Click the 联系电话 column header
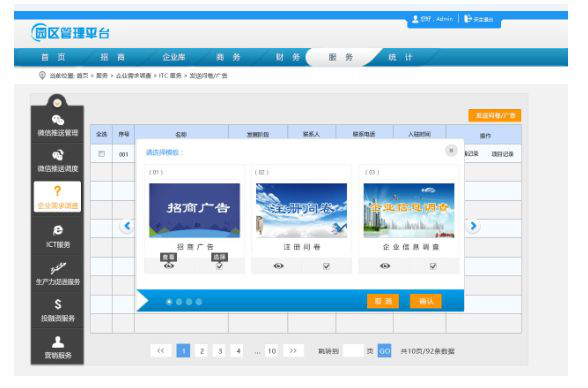Image resolution: width=588 pixels, height=388 pixels. [364, 134]
